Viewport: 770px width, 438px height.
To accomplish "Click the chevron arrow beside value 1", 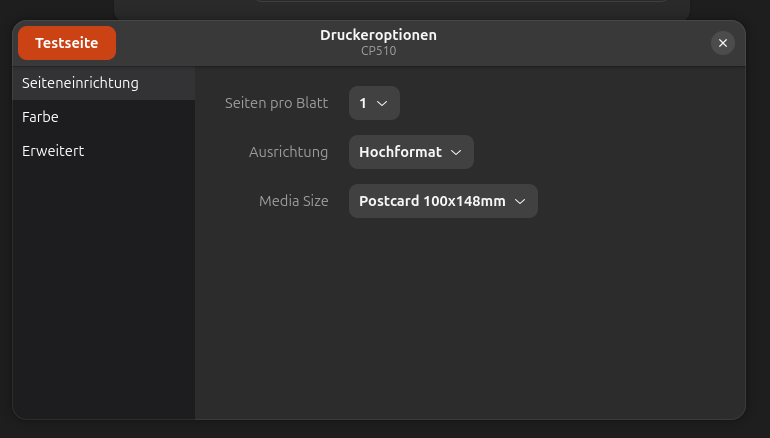I will 382,103.
